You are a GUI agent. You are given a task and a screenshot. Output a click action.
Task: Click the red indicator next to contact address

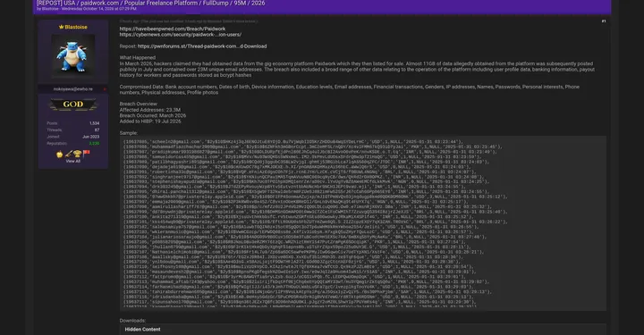(x=105, y=89)
